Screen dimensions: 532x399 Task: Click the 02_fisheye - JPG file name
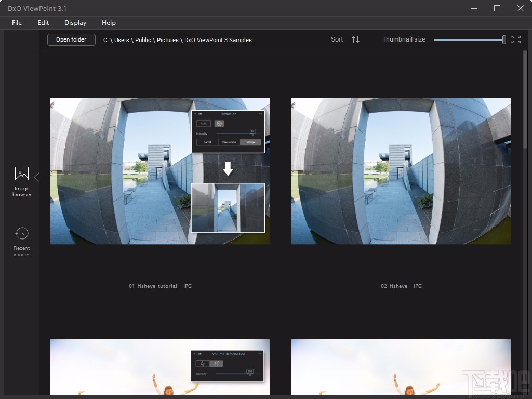point(401,286)
